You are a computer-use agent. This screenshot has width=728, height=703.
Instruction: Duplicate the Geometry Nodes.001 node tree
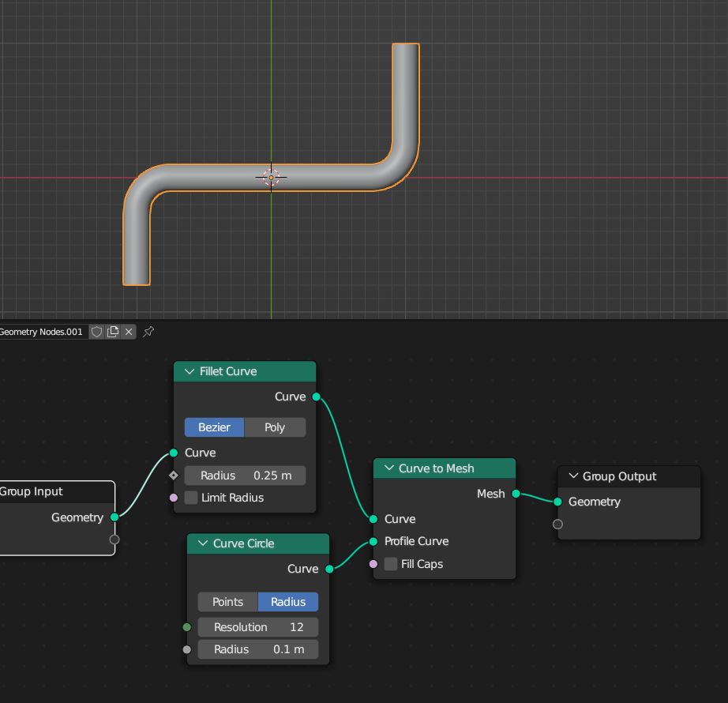click(x=113, y=332)
